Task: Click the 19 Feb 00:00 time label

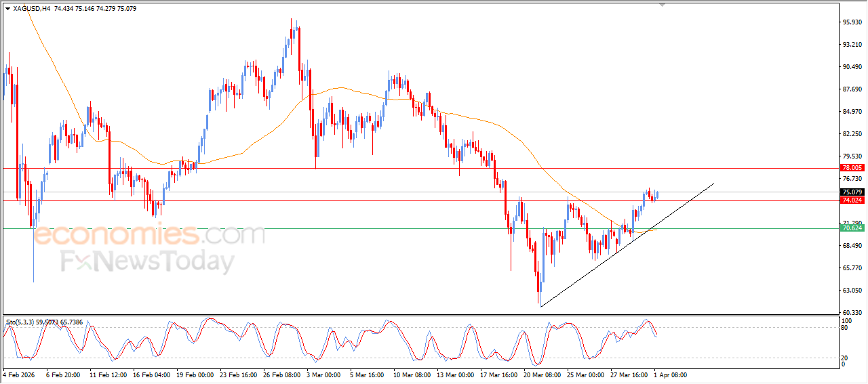Action: point(196,374)
